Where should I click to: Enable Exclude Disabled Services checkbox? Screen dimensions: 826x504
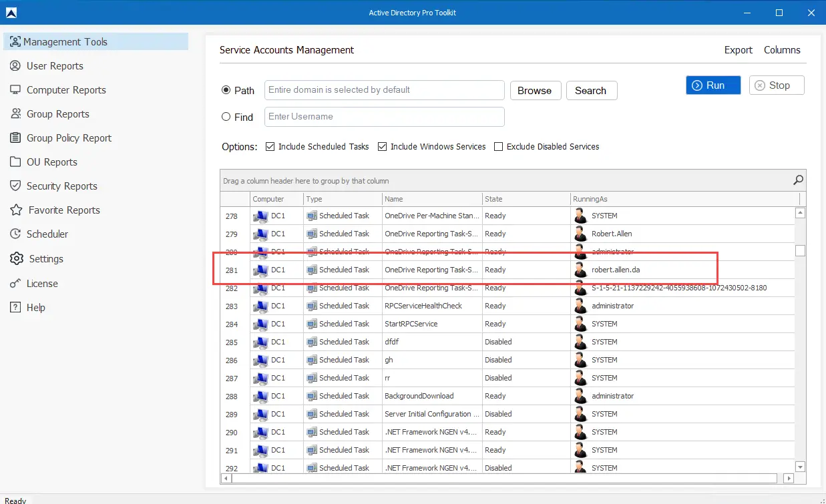click(x=498, y=146)
